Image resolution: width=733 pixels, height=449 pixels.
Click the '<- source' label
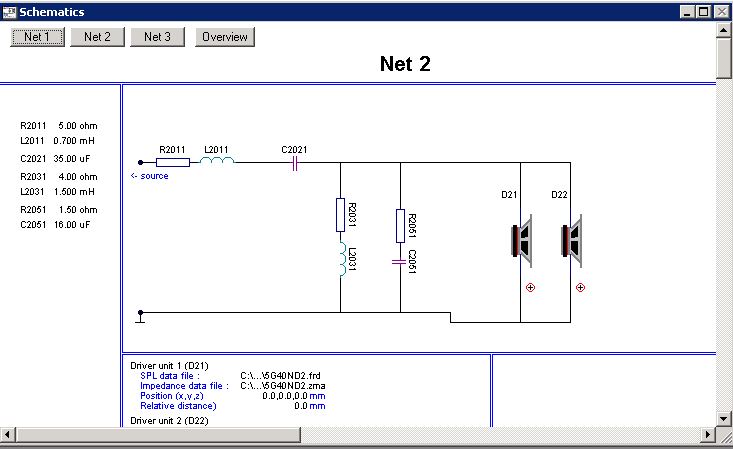click(150, 176)
